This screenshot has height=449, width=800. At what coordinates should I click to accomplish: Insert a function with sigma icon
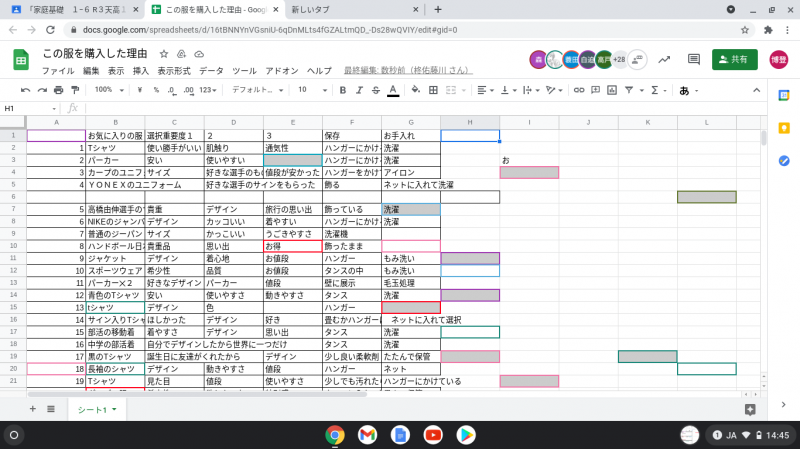click(x=656, y=90)
